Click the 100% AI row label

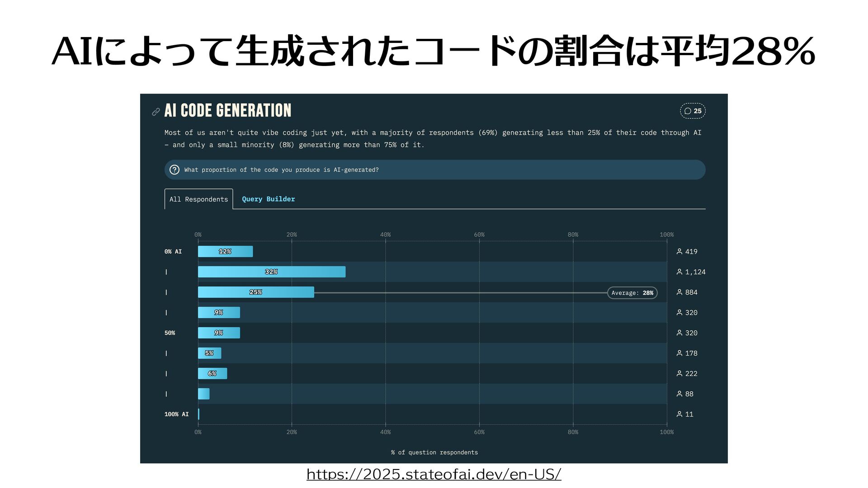coord(176,414)
